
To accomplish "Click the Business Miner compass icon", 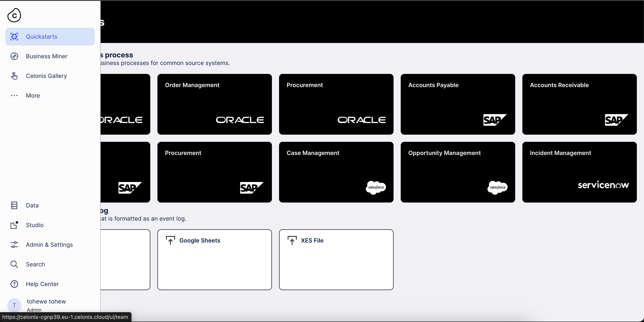I will point(14,56).
